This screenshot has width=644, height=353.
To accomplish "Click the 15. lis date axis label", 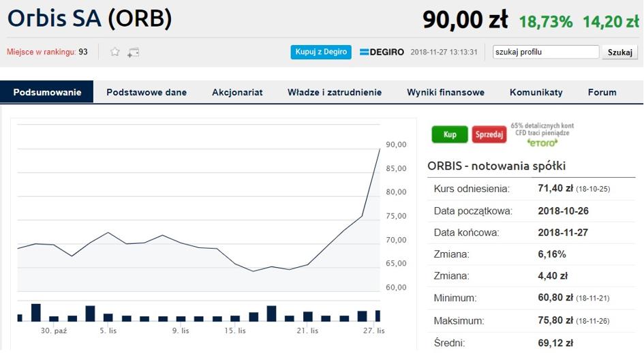I will coord(235,331).
